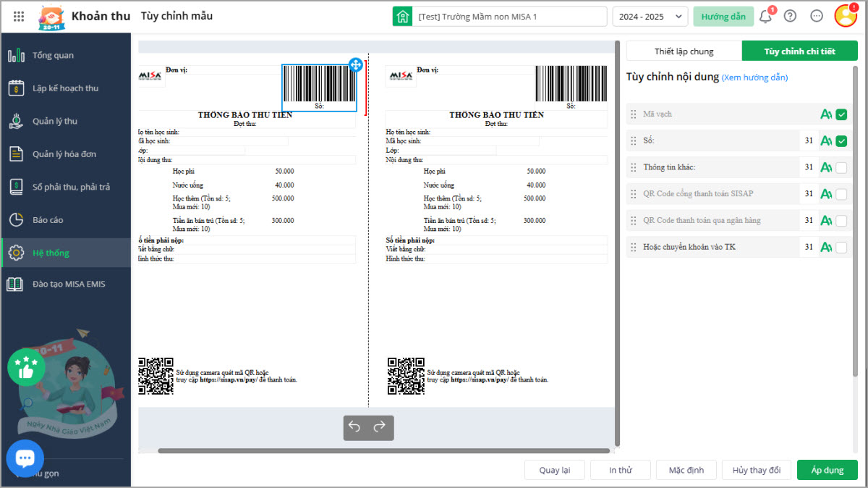Click the move handle on the barcode
The height and width of the screenshot is (488, 868).
(x=356, y=64)
